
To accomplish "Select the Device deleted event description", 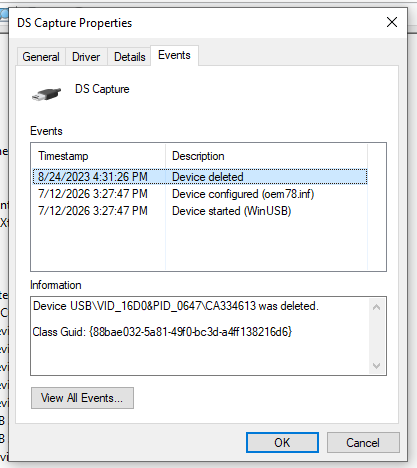I will click(208, 177).
